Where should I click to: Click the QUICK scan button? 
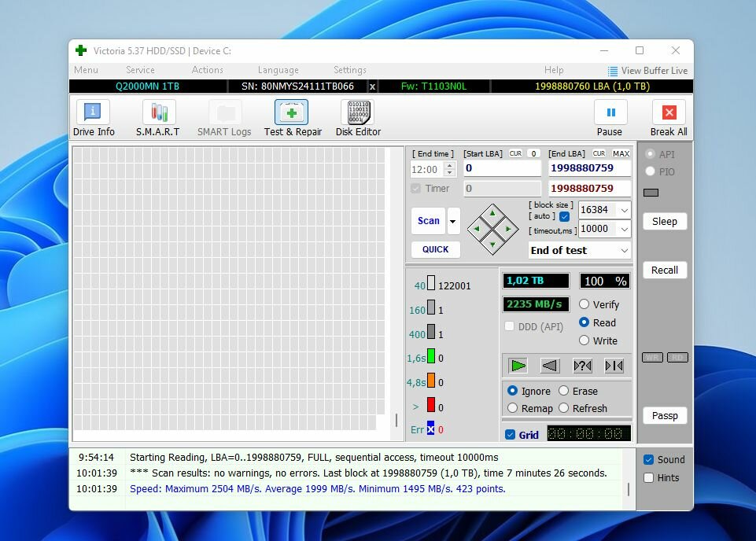[435, 249]
